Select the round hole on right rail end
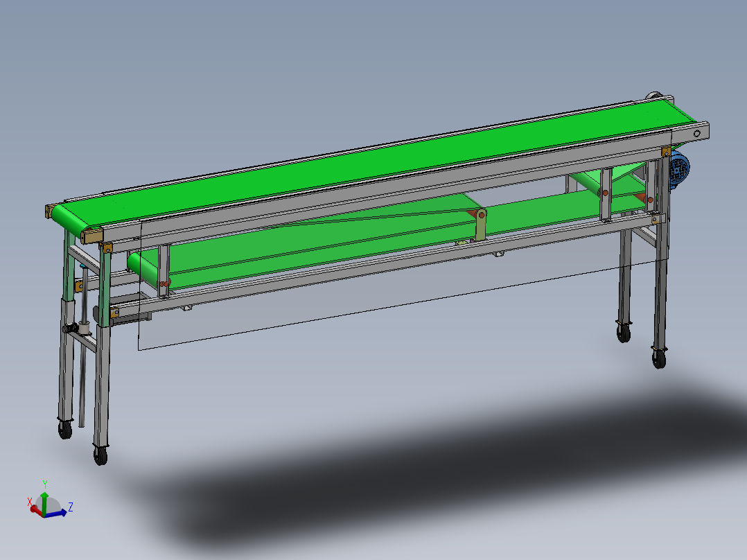Screen dimensions: 747x560 tap(697, 134)
